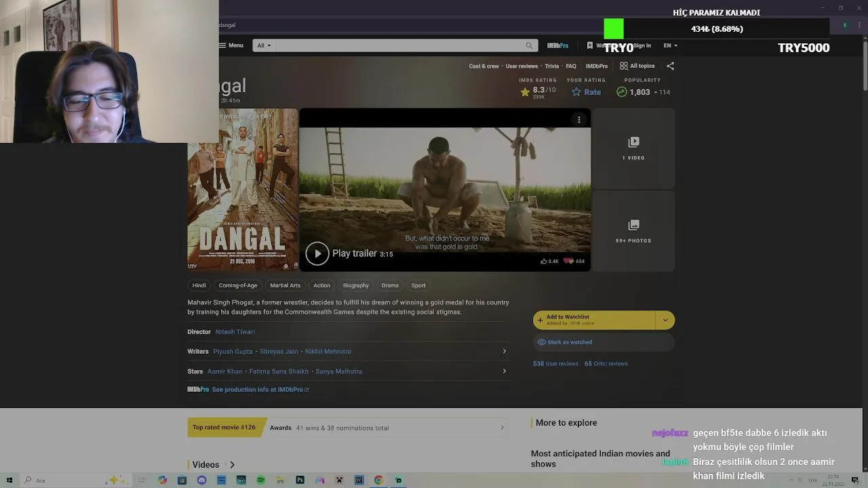This screenshot has width=868, height=488.
Task: Open All topics
Action: (x=637, y=66)
